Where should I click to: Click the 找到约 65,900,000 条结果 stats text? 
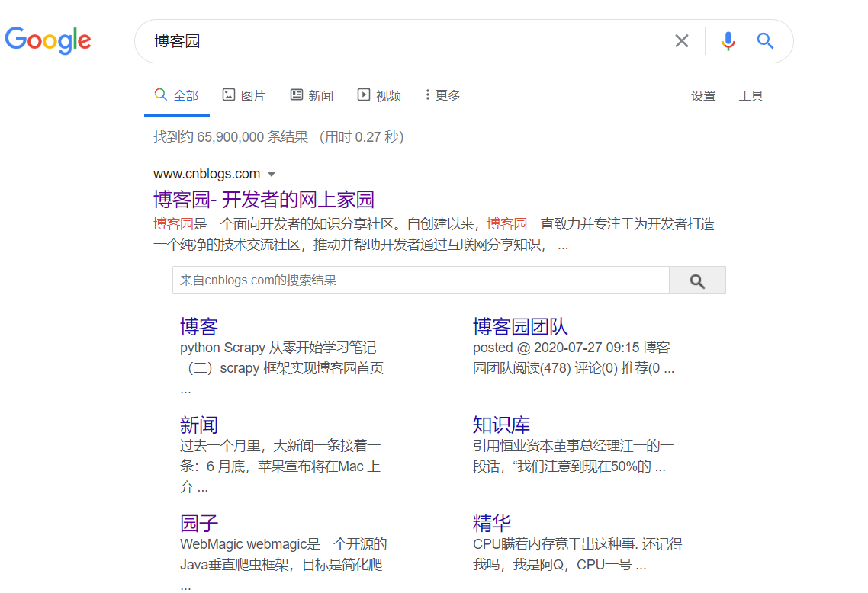tap(230, 136)
